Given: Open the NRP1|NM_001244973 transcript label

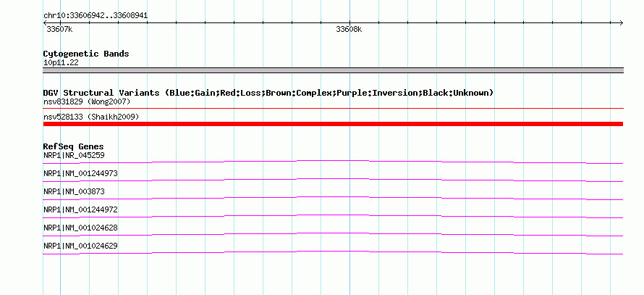Looking at the screenshot, I should click(80, 174).
